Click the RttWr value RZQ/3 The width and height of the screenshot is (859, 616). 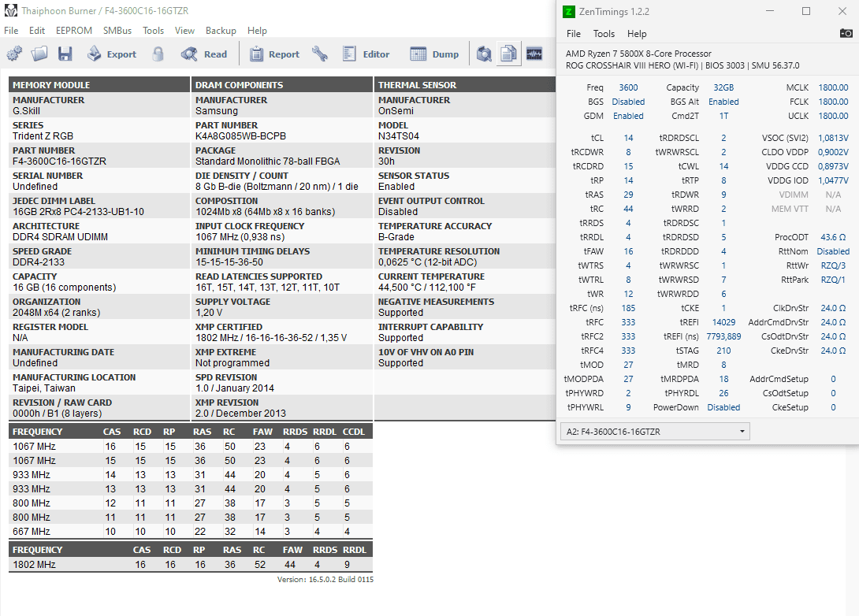click(x=833, y=265)
